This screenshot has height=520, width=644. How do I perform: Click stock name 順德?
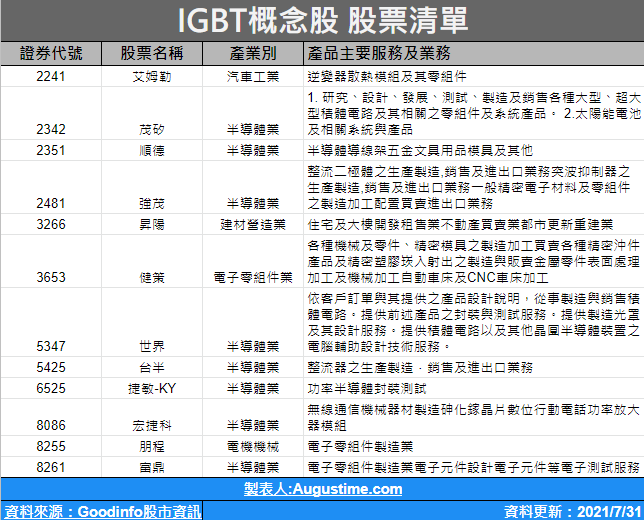click(152, 151)
